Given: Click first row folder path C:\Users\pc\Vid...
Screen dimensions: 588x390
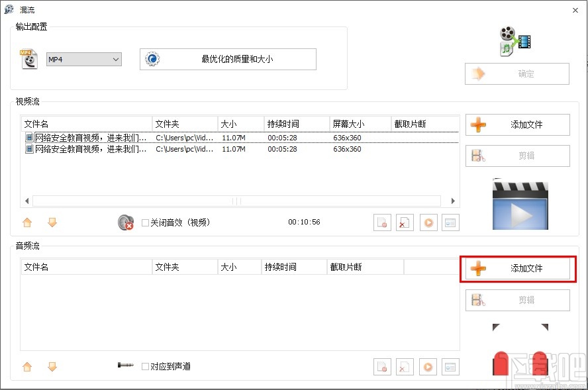Looking at the screenshot, I should click(185, 138).
